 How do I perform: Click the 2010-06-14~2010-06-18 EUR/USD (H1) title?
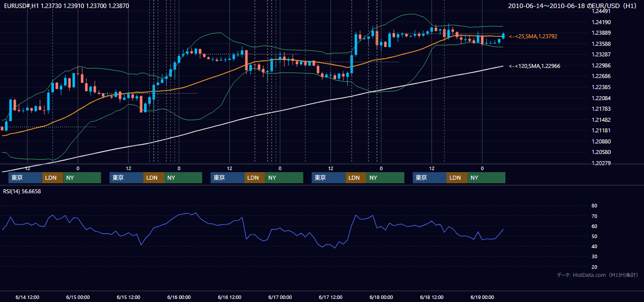[572, 6]
